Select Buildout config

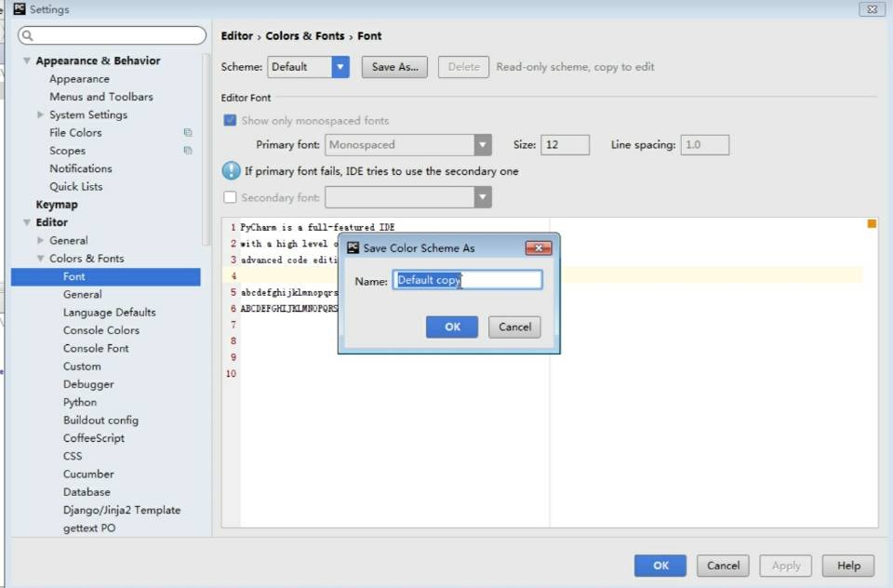[x=100, y=420]
